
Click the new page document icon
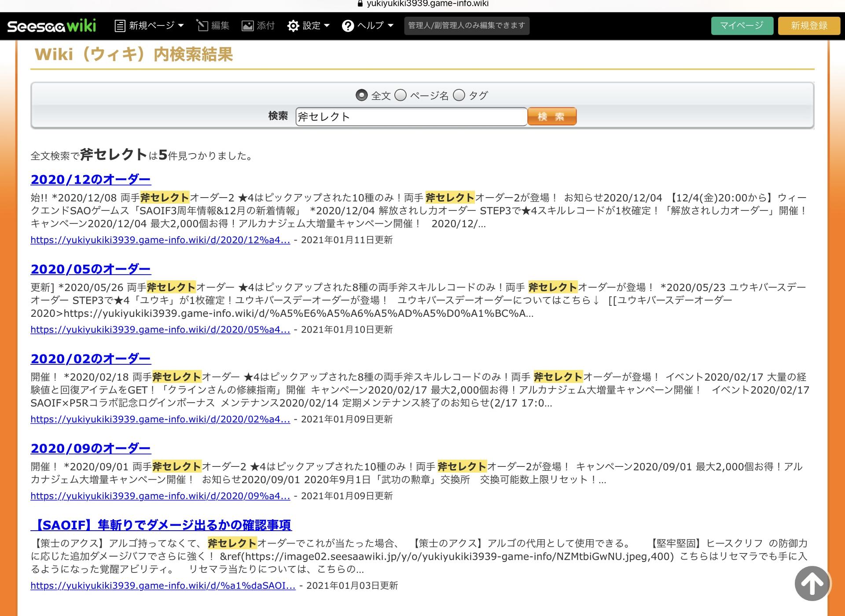[120, 26]
